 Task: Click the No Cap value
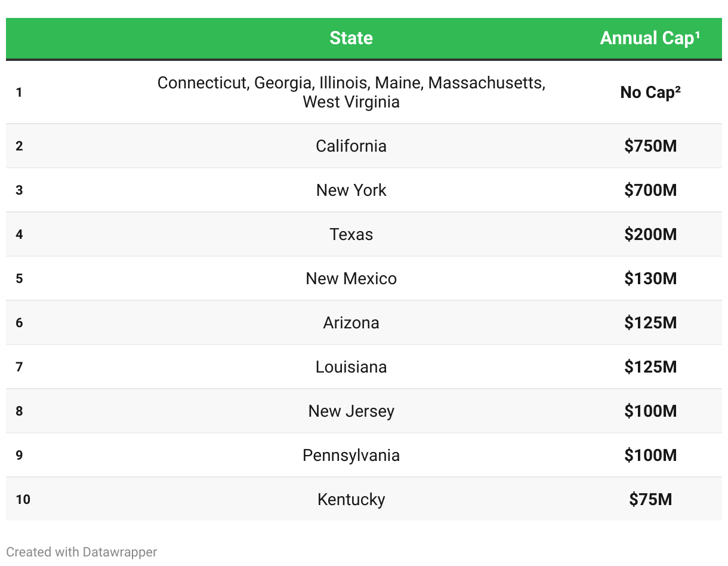pyautogui.click(x=650, y=92)
